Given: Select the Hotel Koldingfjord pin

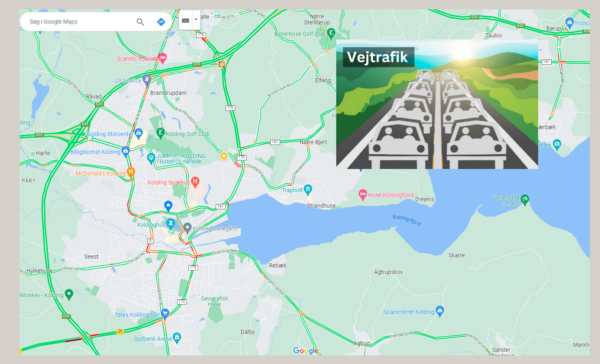Looking at the screenshot, I should 363,195.
